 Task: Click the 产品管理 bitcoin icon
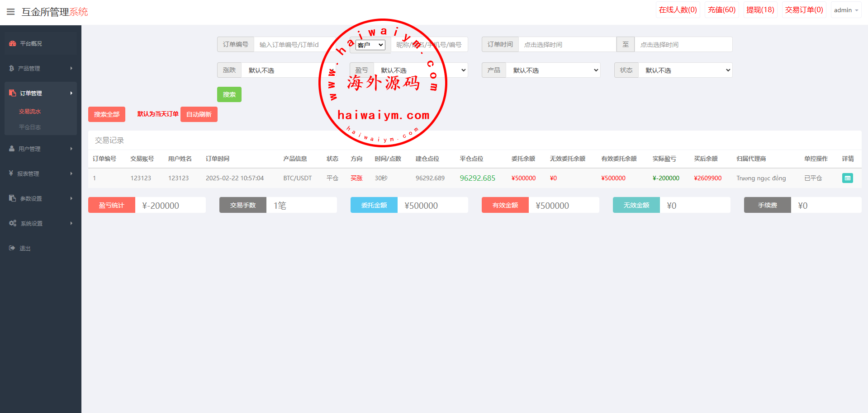click(11, 68)
